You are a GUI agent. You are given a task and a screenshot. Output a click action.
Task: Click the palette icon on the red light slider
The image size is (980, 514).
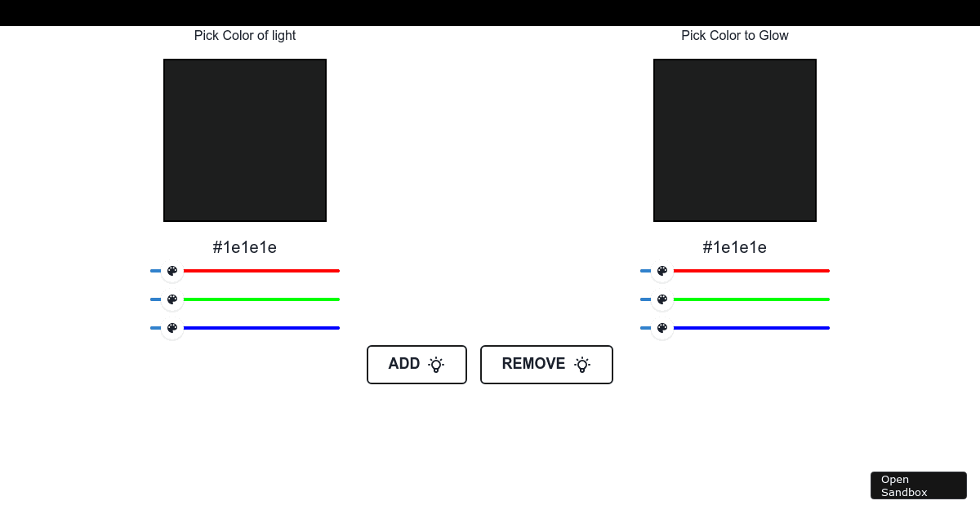click(x=172, y=270)
